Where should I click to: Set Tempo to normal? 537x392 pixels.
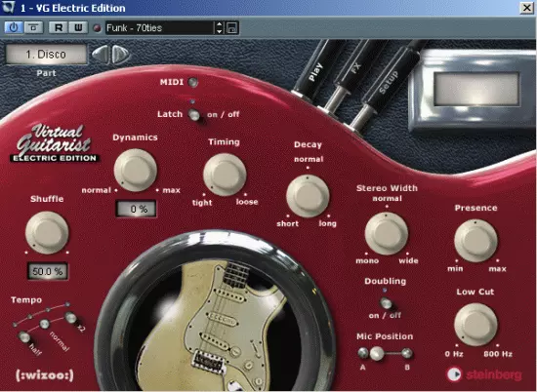[45, 323]
